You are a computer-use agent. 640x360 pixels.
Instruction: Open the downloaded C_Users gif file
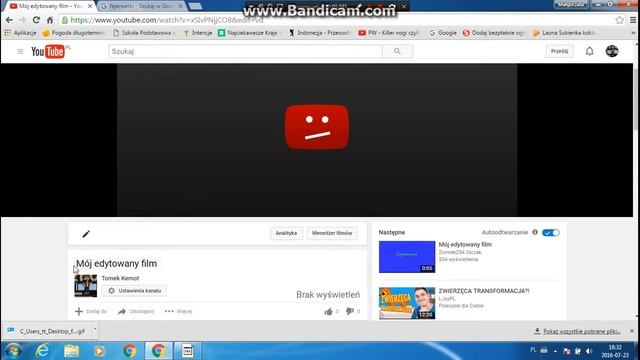pyautogui.click(x=48, y=331)
